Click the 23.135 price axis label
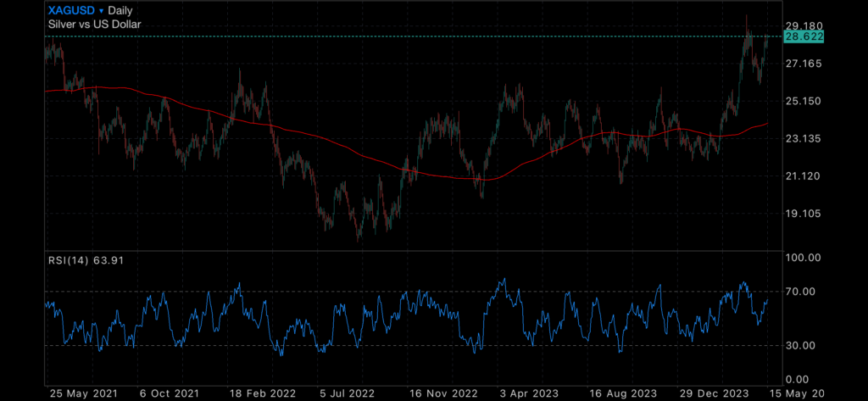This screenshot has height=401, width=868. (804, 138)
